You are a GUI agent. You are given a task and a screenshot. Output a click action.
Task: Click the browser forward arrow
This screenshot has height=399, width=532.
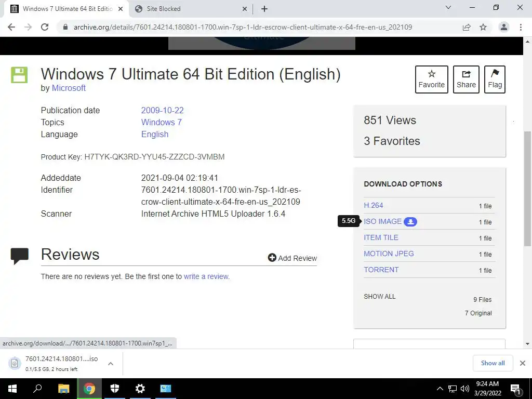[28, 27]
